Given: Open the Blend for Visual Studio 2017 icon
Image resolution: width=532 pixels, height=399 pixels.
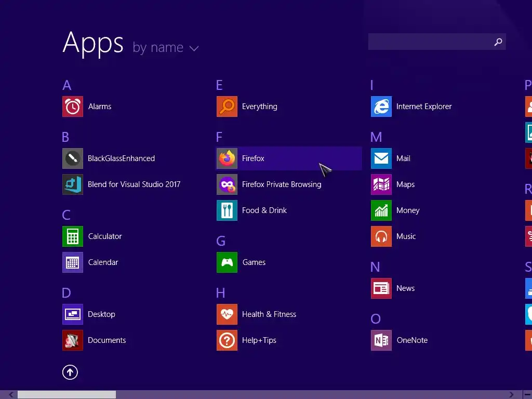Looking at the screenshot, I should 73,184.
